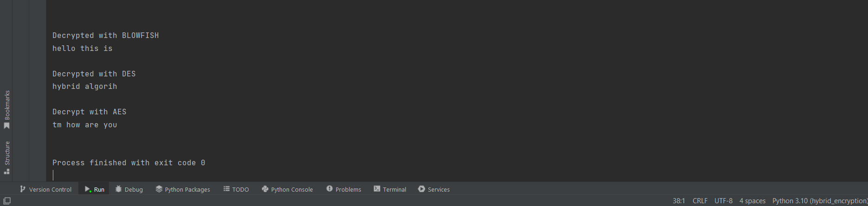Open the TODO tool window

pos(236,189)
